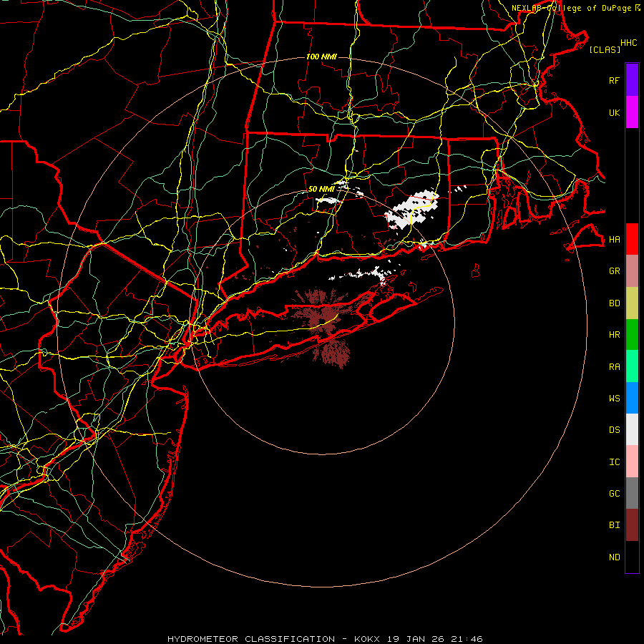Click the "HHC" product code text
The width and height of the screenshot is (644, 644).
(628, 43)
